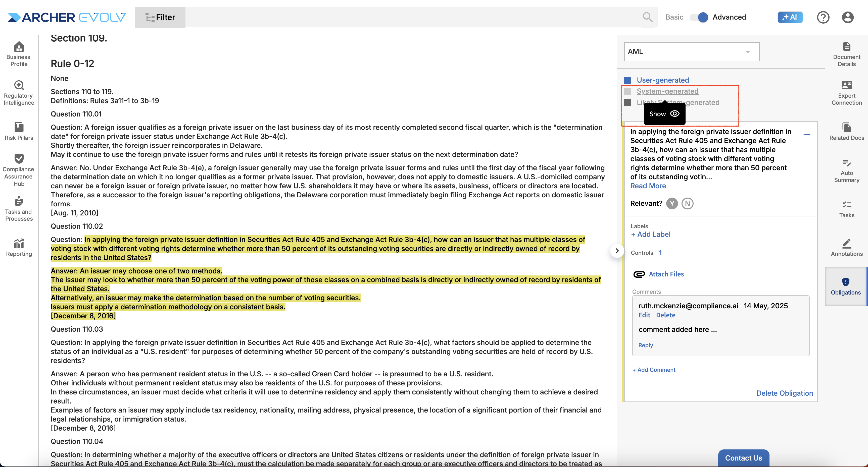Click Attach Files link

(x=666, y=274)
